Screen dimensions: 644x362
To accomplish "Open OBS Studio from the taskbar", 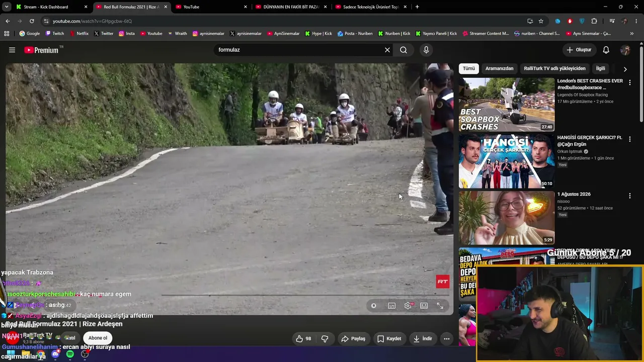I will pos(85,354).
